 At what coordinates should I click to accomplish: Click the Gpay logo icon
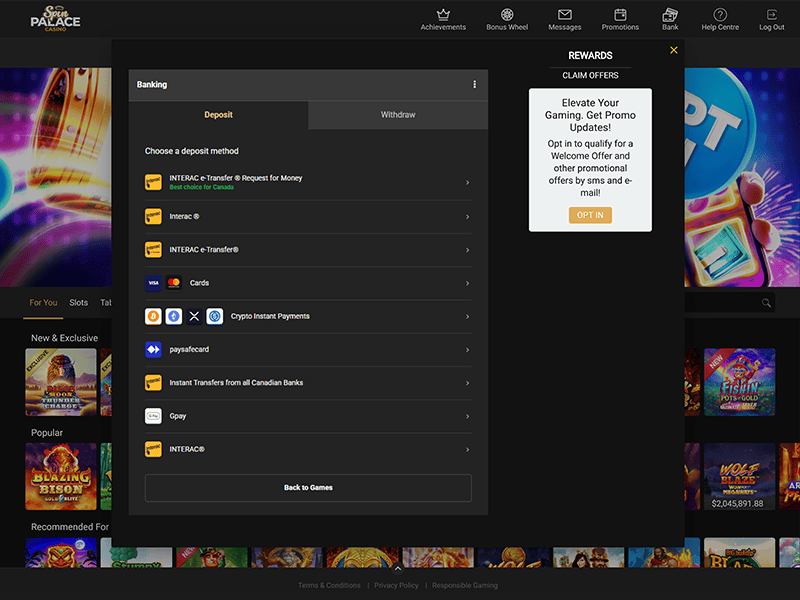tap(153, 416)
